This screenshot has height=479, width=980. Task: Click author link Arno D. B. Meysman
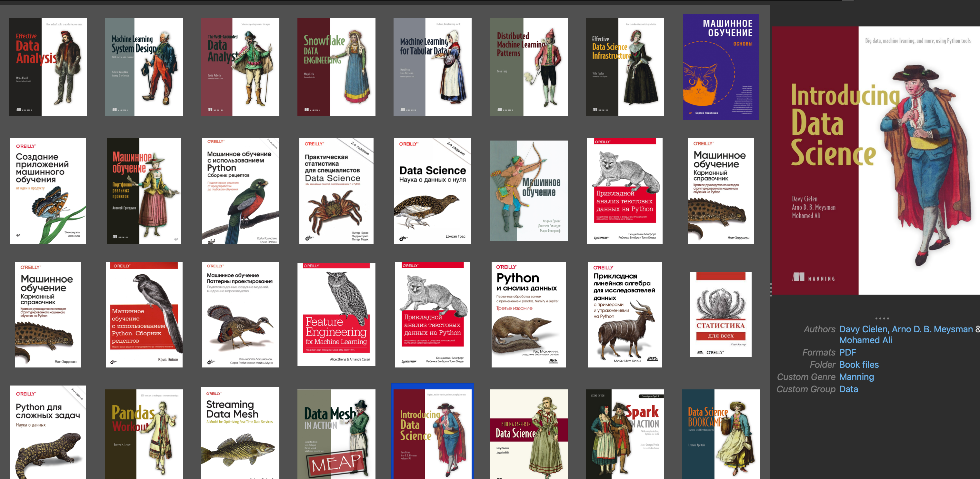(x=932, y=329)
